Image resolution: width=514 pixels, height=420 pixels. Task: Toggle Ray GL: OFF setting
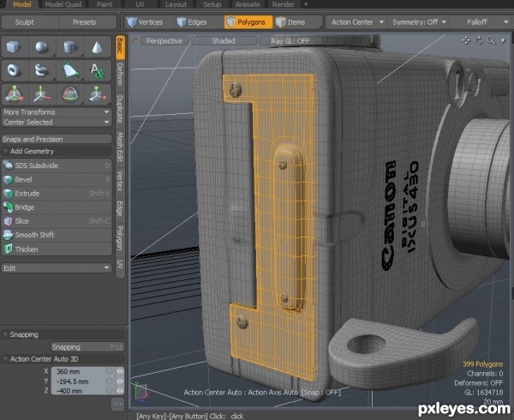(290, 41)
